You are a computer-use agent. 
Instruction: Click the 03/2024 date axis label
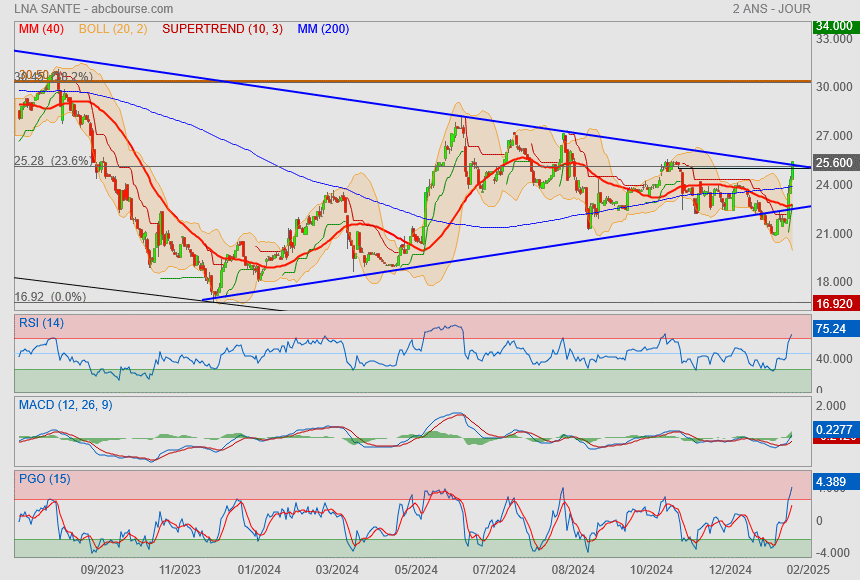[337, 570]
